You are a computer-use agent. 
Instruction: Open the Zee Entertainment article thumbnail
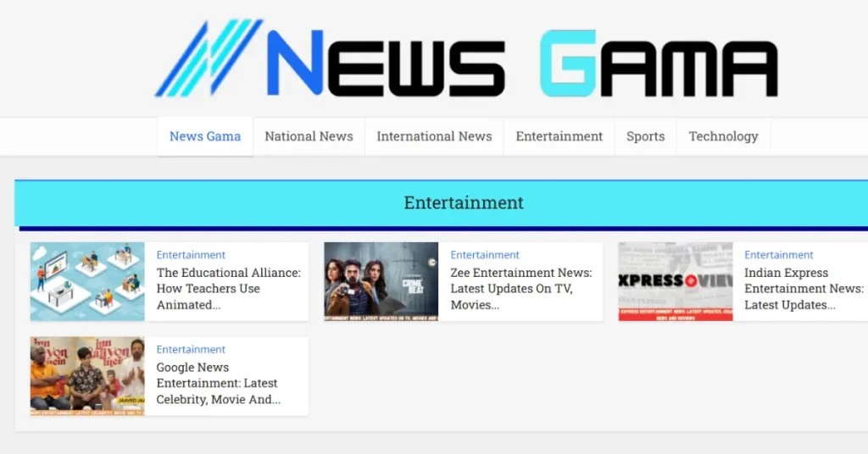[x=381, y=281]
